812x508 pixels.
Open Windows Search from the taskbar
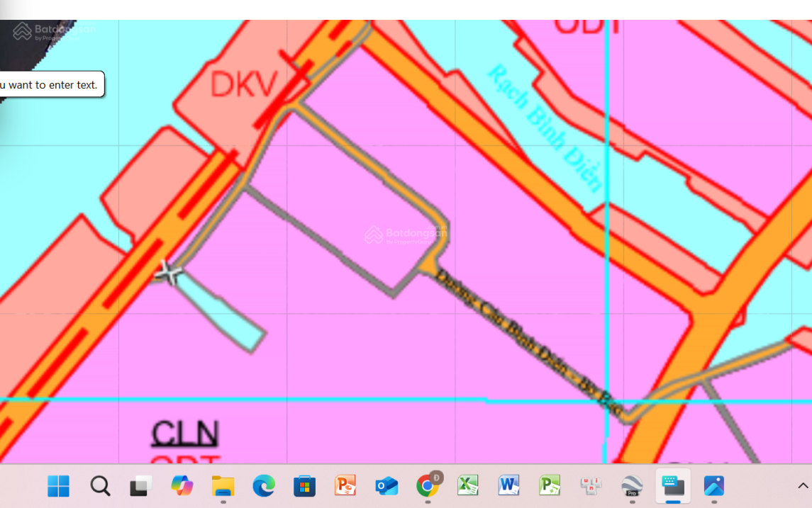pos(100,486)
